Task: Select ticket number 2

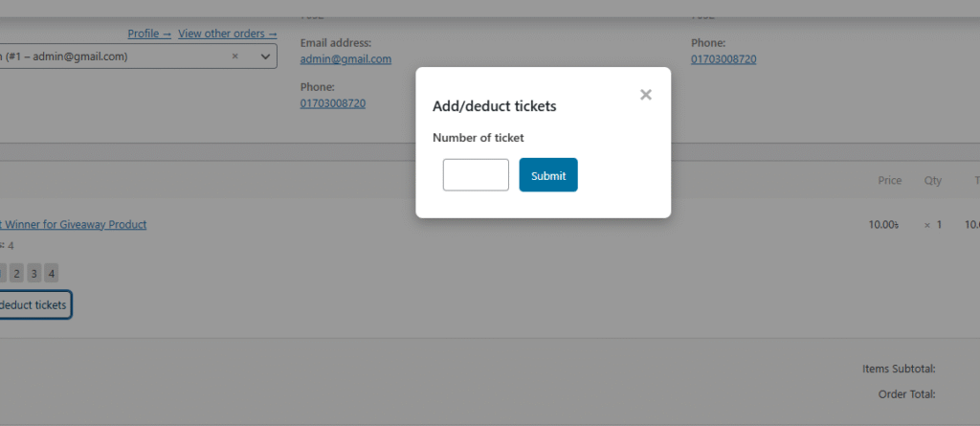Action: coord(17,274)
